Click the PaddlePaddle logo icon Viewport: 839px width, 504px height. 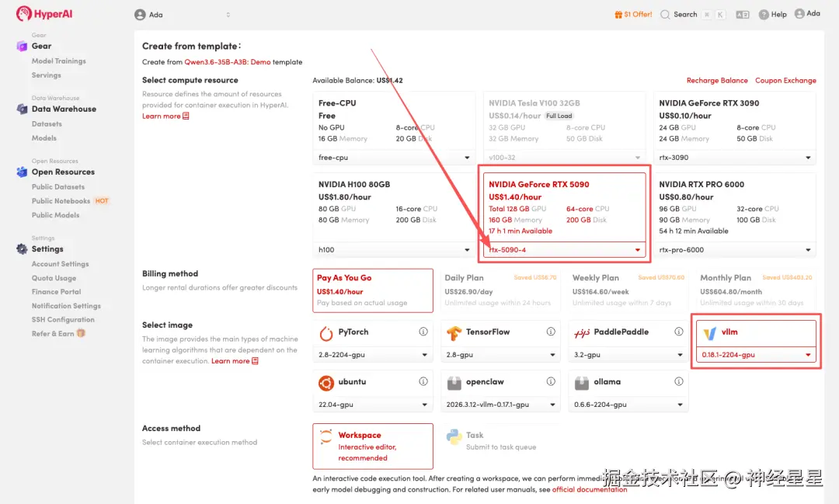pos(582,333)
